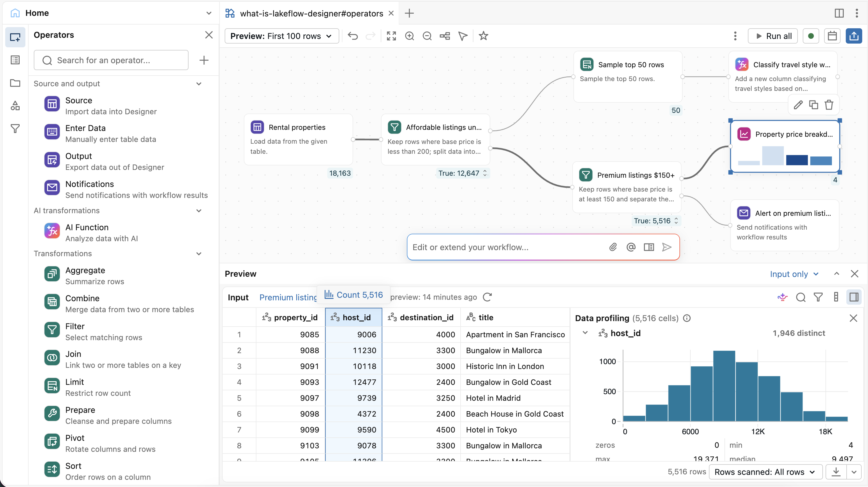Click the Search for an operator field
The height and width of the screenshot is (487, 868).
[111, 60]
